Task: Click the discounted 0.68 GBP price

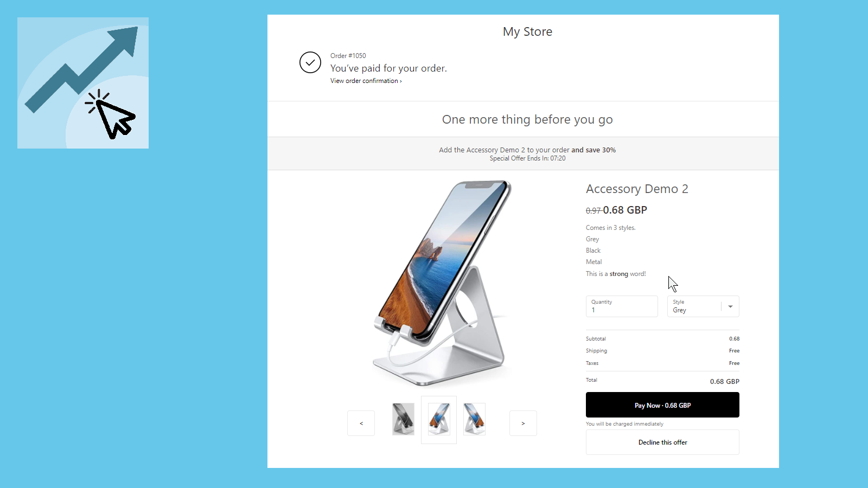Action: (625, 210)
